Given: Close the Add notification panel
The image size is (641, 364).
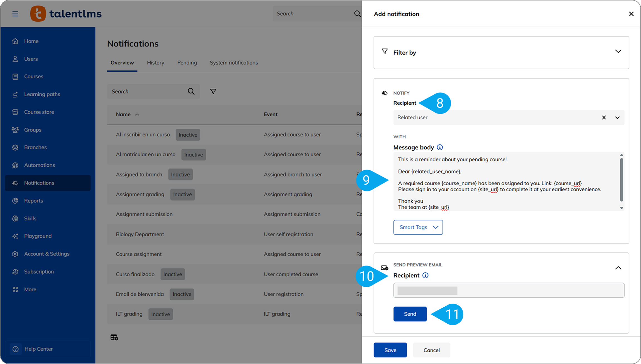Looking at the screenshot, I should pos(631,14).
